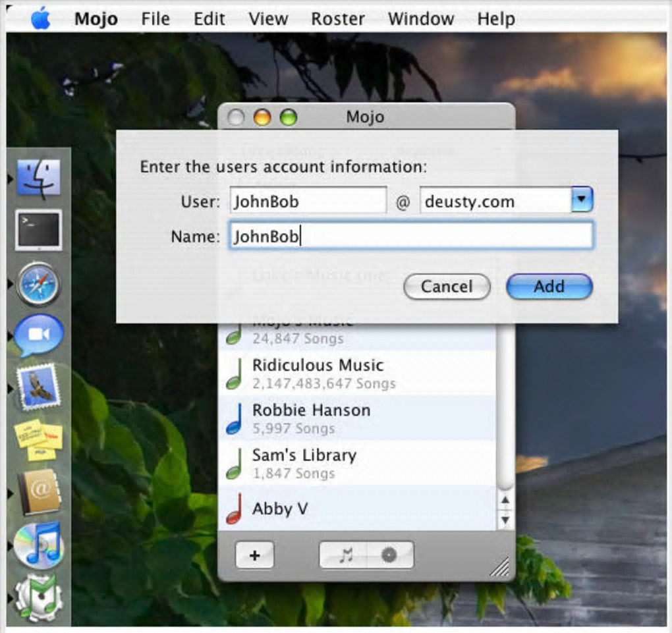Click the Add button
The width and height of the screenshot is (672, 633).
tap(549, 287)
